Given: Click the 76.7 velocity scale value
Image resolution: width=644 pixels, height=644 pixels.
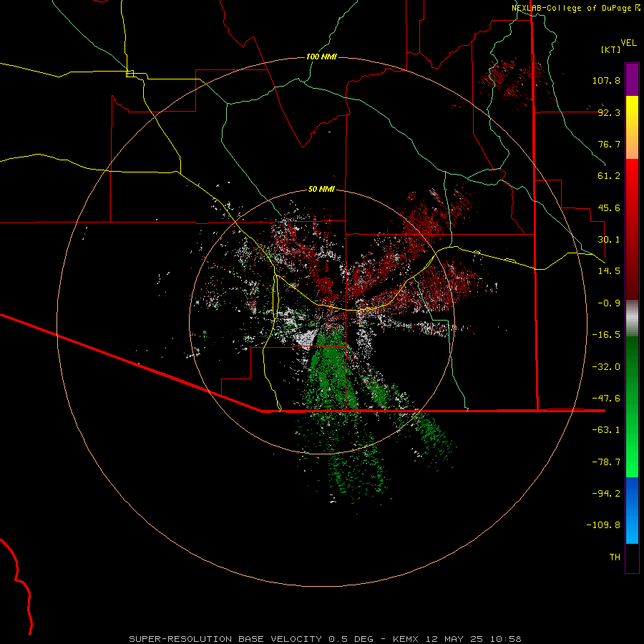Looking at the screenshot, I should click(x=609, y=144).
